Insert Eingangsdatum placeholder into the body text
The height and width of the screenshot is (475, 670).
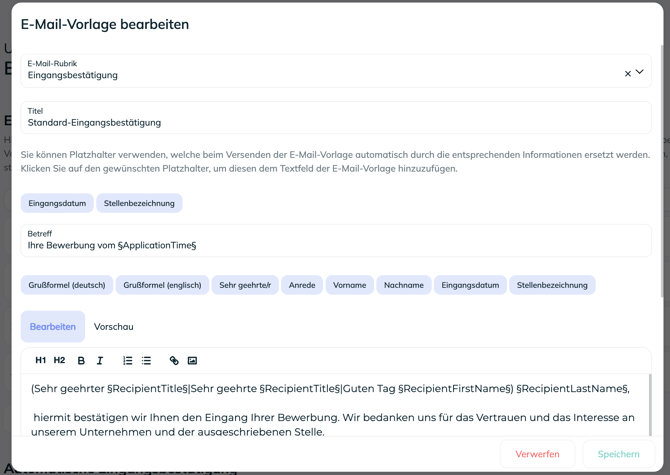point(470,285)
